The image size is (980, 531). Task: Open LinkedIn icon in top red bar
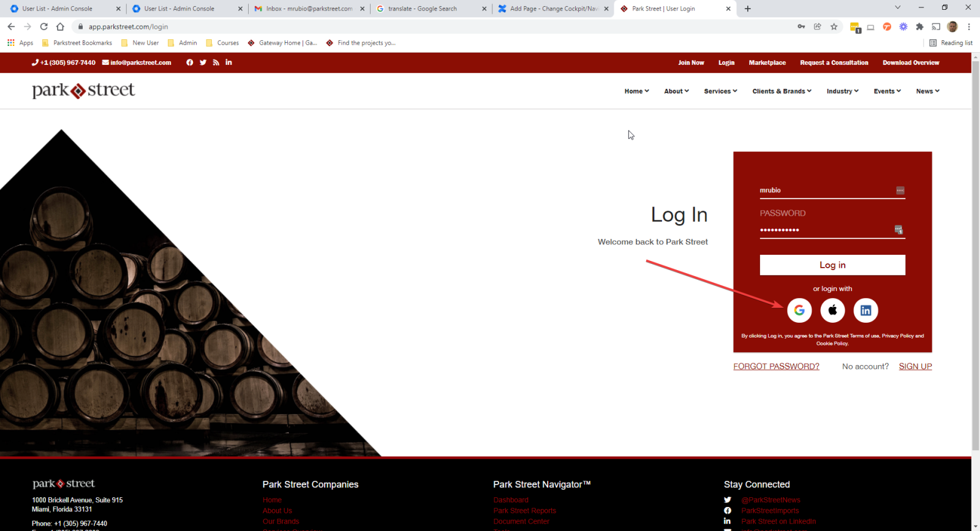(x=228, y=62)
